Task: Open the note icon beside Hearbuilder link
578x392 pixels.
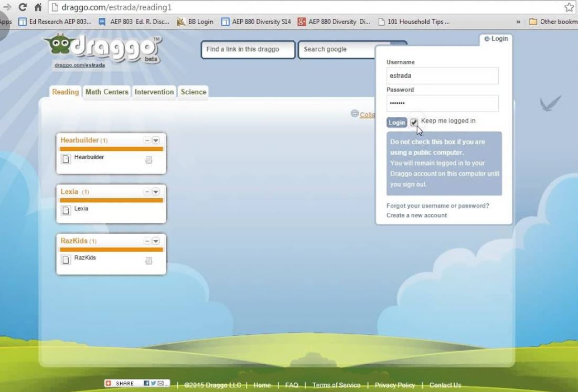Action: 148,160
